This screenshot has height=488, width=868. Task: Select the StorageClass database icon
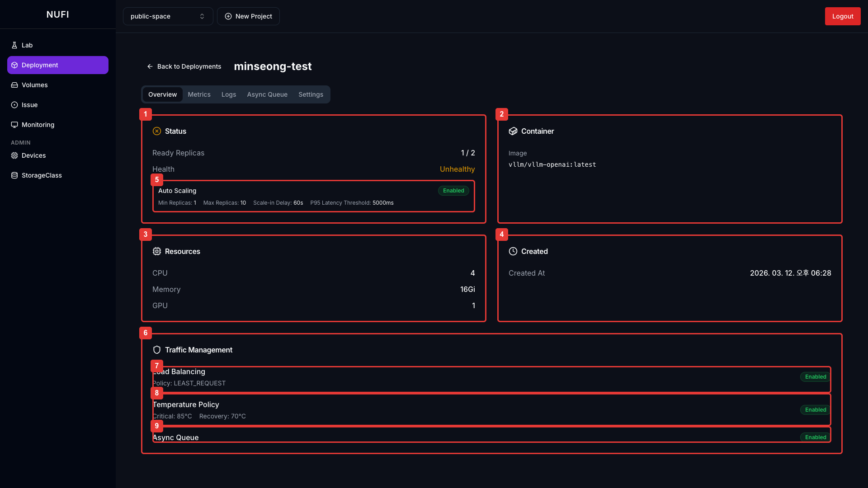pos(14,175)
